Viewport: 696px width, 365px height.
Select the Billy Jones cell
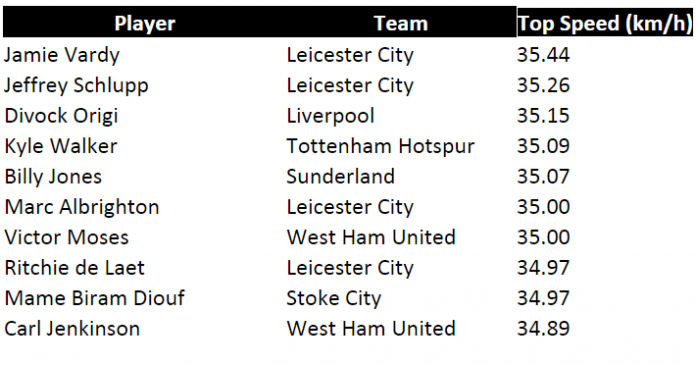[x=53, y=177]
